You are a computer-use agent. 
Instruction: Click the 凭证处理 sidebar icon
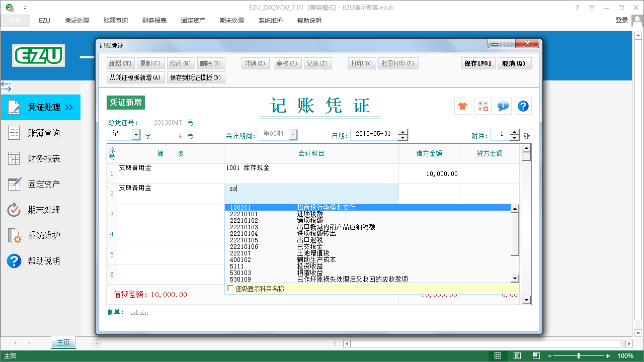click(x=14, y=107)
